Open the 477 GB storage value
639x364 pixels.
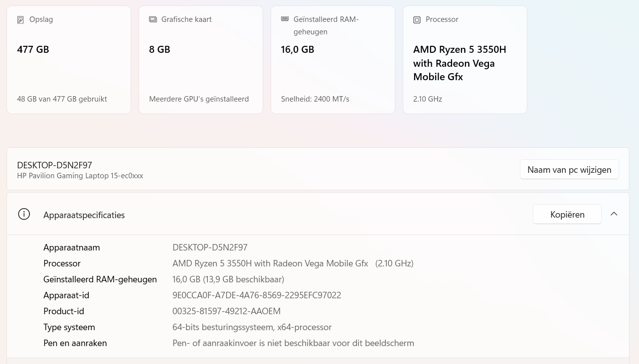33,49
